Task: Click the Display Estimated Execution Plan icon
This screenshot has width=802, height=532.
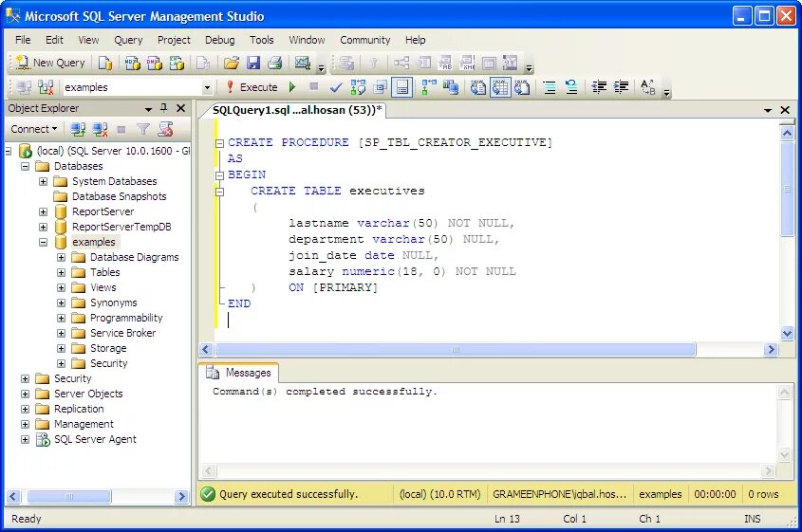Action: coord(358,87)
